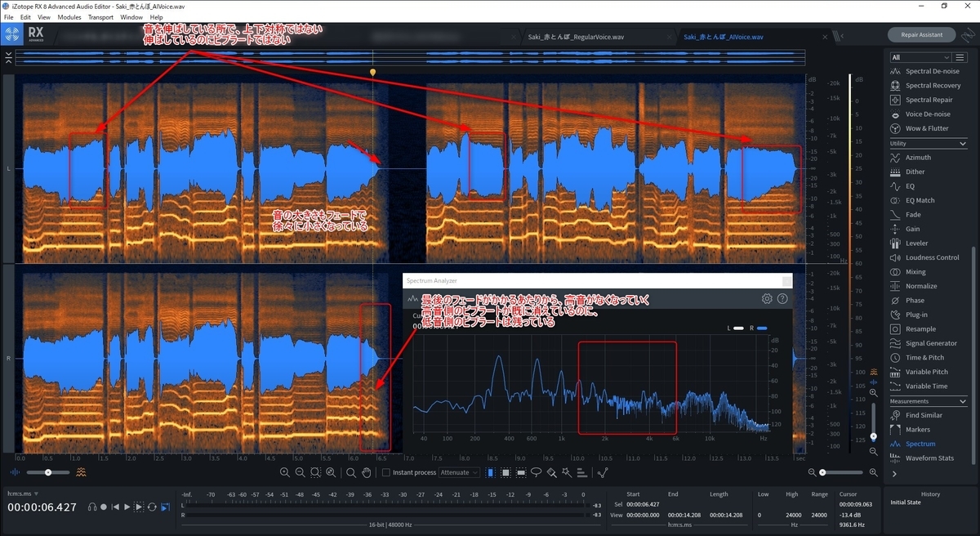The image size is (980, 536).
Task: Toggle the follow playhead button
Action: (x=165, y=507)
